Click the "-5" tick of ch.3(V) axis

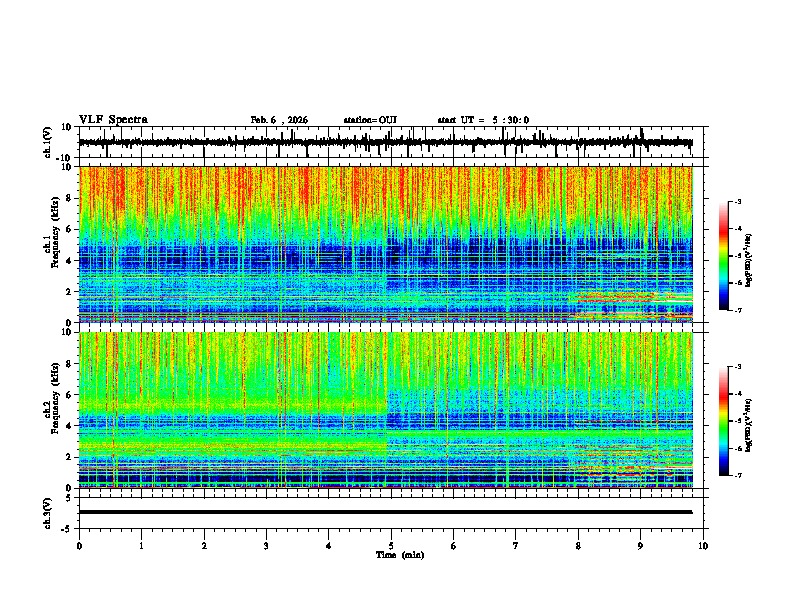point(67,529)
